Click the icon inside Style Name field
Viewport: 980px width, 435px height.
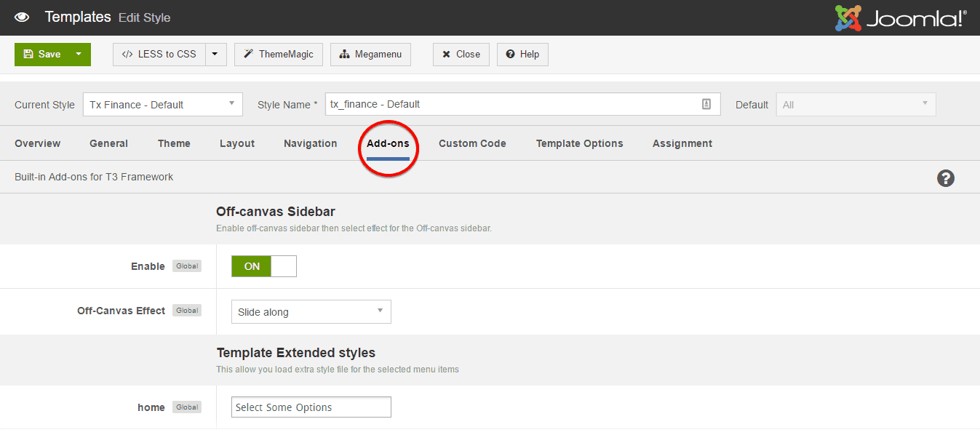pyautogui.click(x=706, y=104)
